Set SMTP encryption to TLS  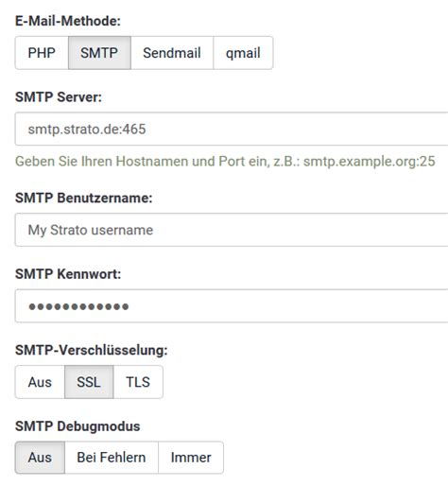point(138,382)
